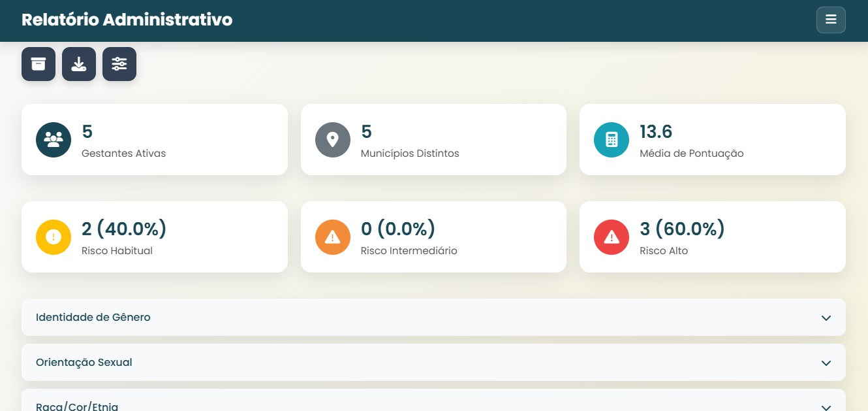
Task: Expand the Raça/Cor/Etnia section
Action: 433,401
